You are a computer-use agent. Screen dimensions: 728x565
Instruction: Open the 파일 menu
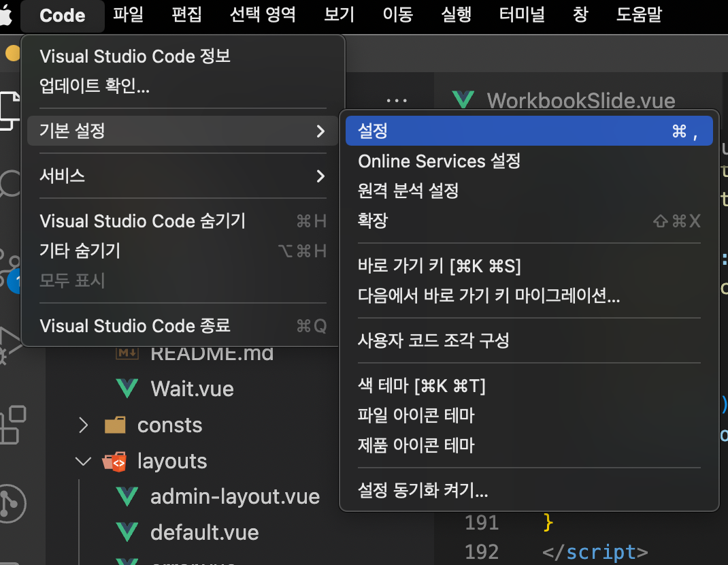[128, 14]
